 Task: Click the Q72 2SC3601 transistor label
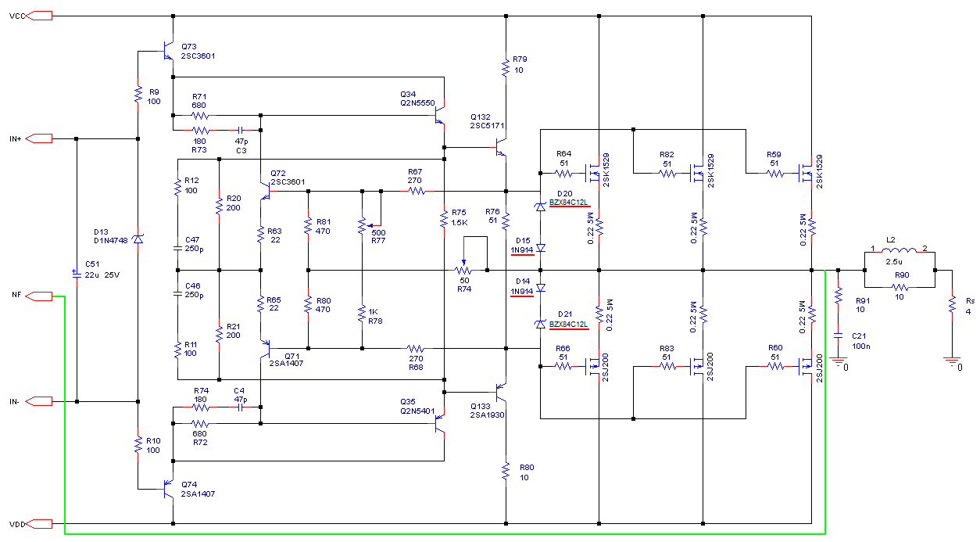(x=288, y=177)
